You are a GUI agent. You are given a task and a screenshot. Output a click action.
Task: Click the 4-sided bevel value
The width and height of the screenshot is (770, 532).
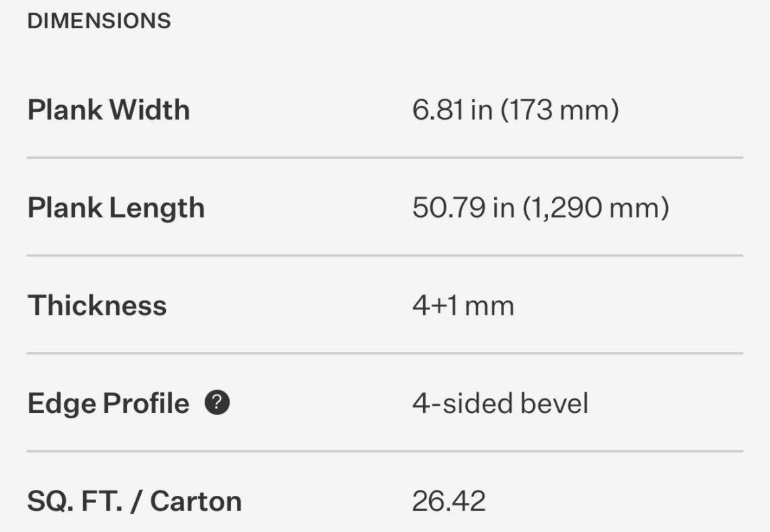(500, 403)
